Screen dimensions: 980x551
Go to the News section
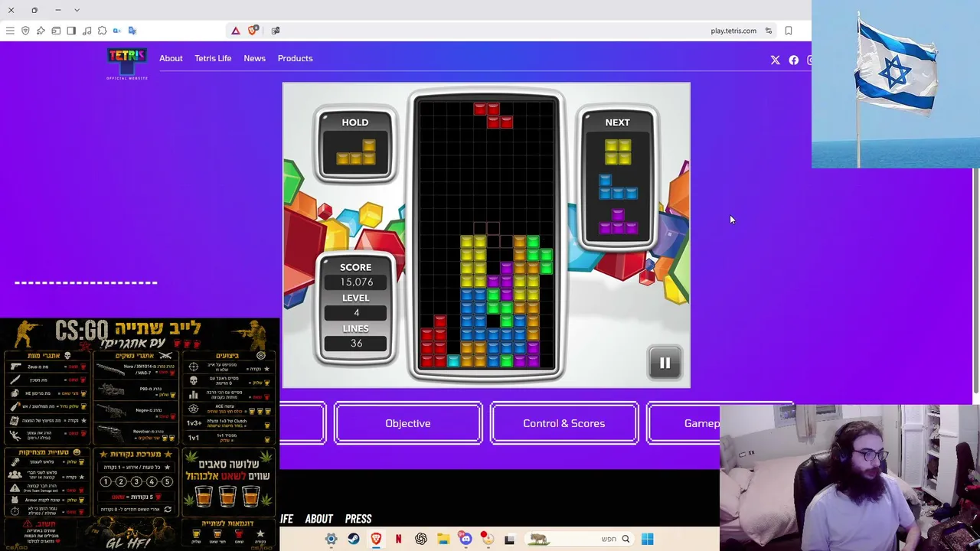coord(255,58)
